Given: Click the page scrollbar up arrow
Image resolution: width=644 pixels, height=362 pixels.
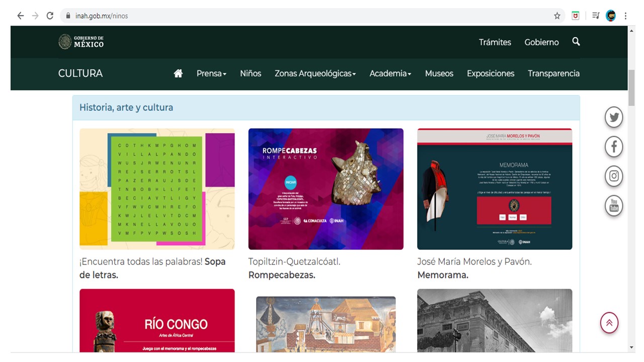Looking at the screenshot, I should [x=631, y=31].
